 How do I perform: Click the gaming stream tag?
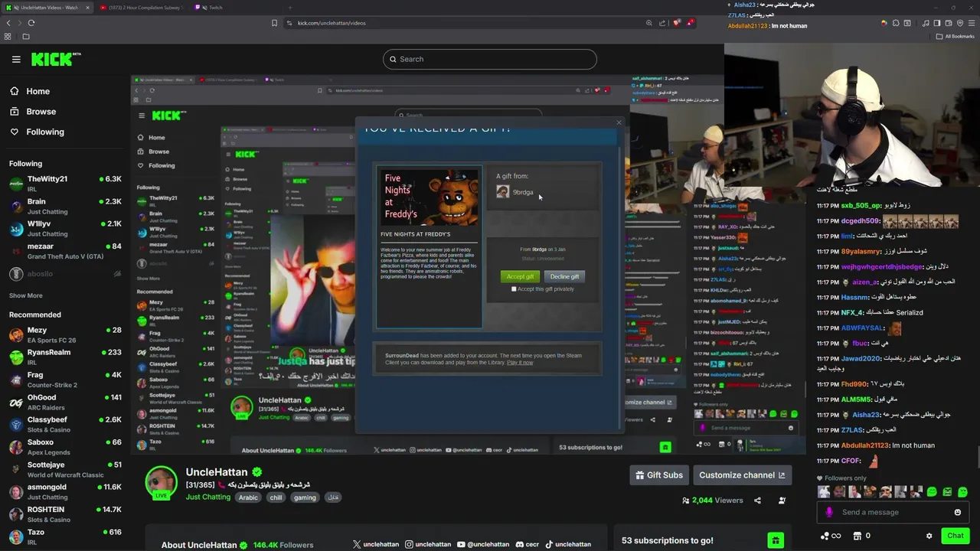[x=304, y=497]
